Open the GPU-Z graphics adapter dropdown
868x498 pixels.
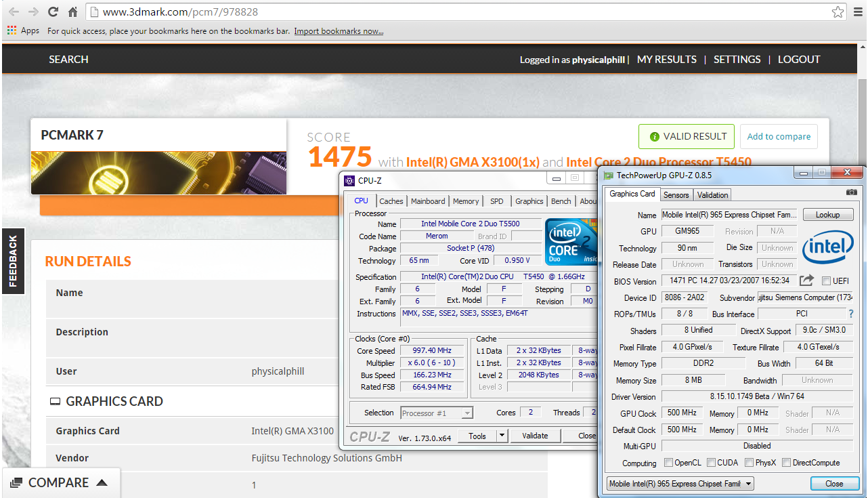(x=680, y=484)
